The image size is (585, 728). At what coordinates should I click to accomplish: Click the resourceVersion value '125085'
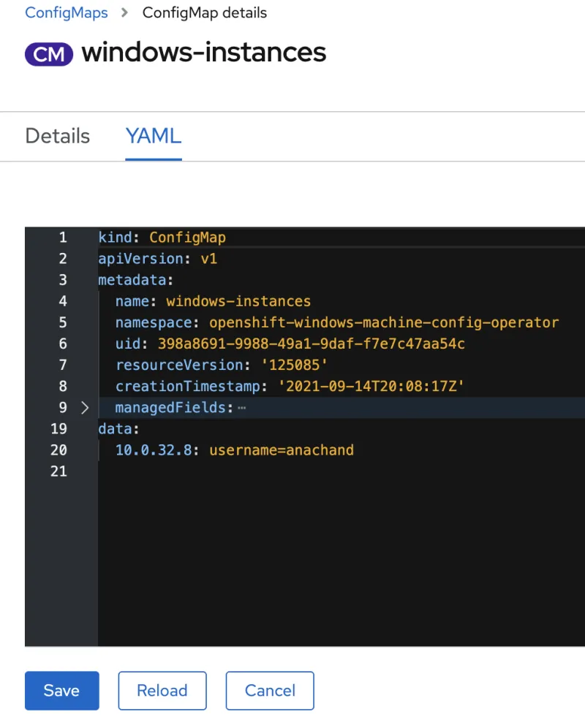click(x=294, y=365)
